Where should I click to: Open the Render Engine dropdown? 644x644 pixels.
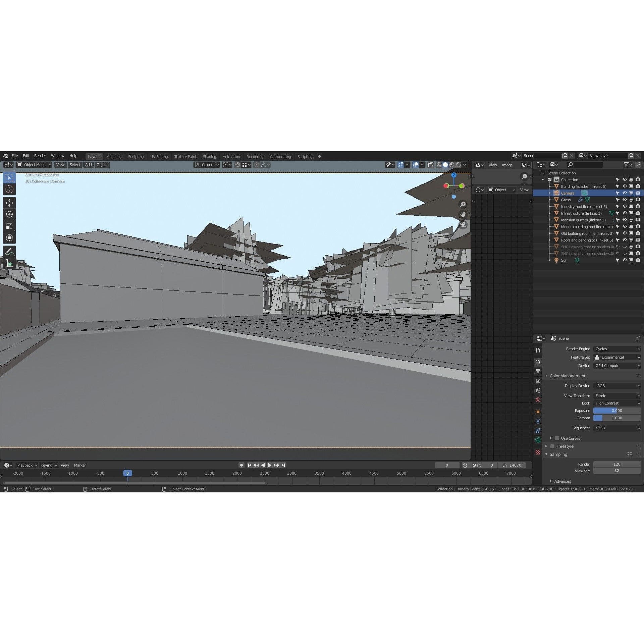tap(617, 348)
